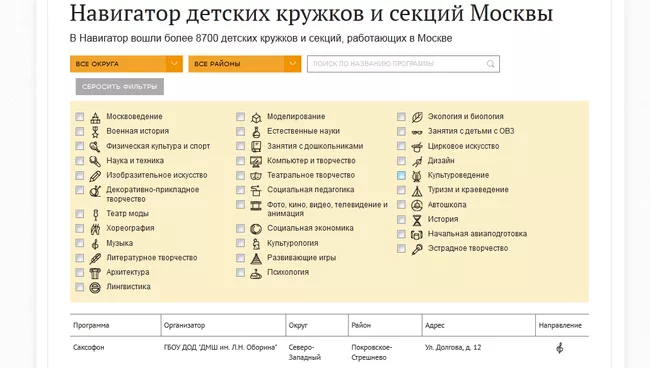This screenshot has height=368, width=650.
Task: Click the Естественные науки flask icon
Action: 256,132
